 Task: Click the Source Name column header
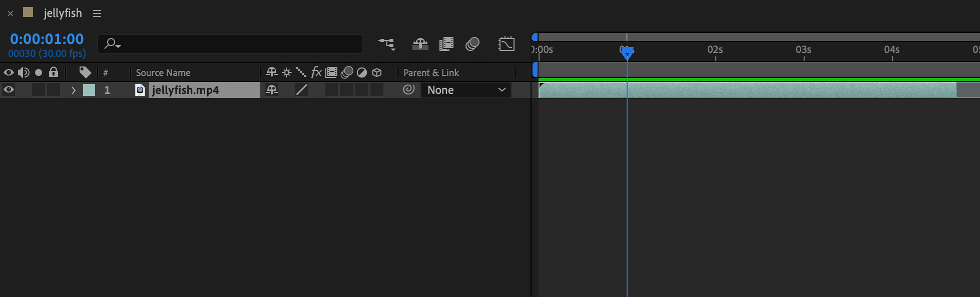(163, 73)
